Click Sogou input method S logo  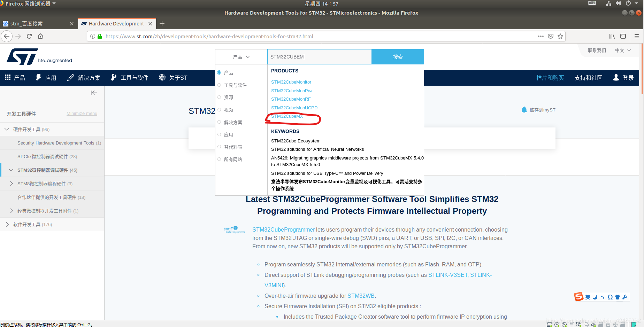point(579,297)
